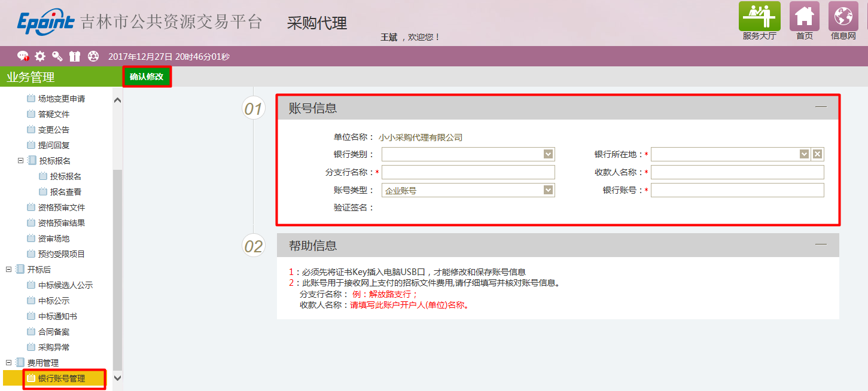Open the 银行类别 dropdown
The image size is (868, 391).
tap(548, 154)
